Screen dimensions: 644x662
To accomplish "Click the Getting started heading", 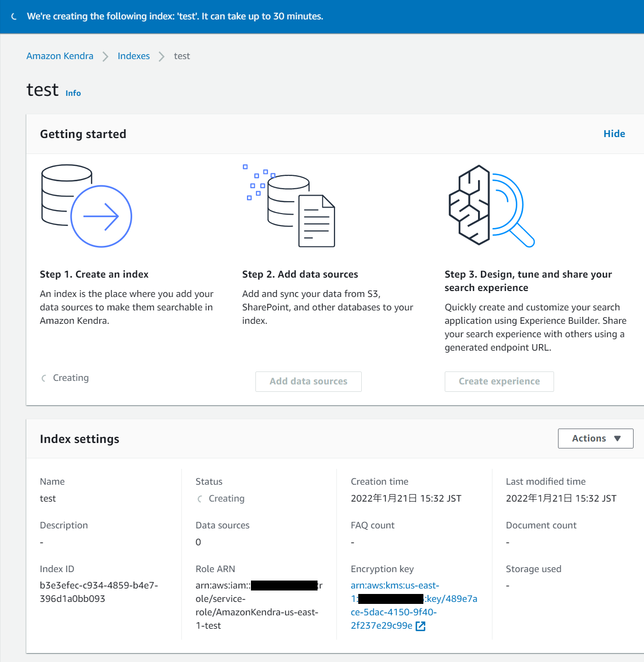I will pos(83,134).
